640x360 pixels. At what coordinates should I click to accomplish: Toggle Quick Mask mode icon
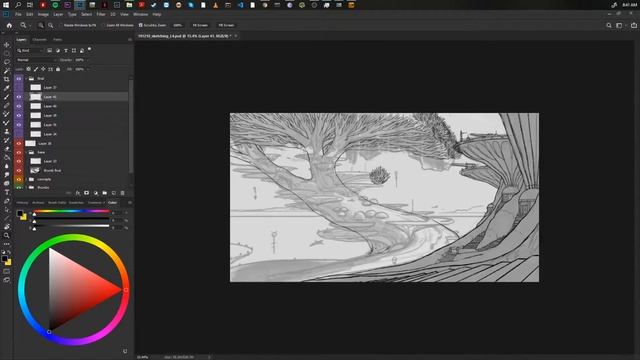click(7, 271)
